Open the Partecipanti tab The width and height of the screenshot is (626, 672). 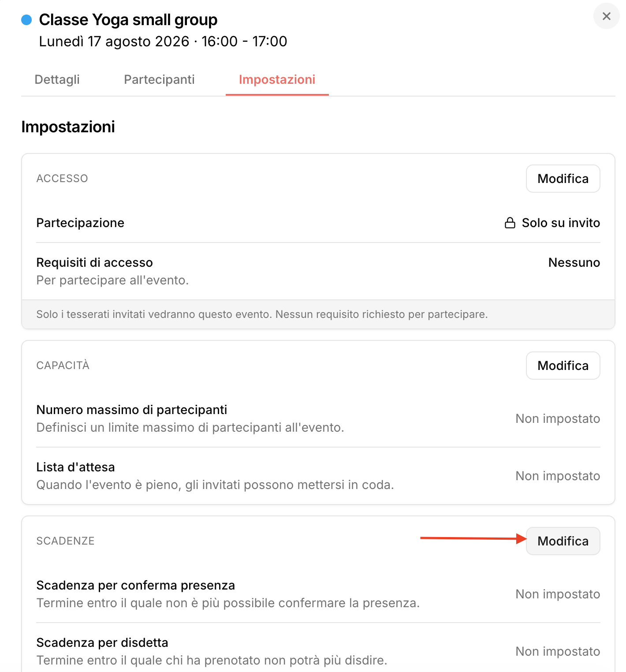(x=159, y=79)
